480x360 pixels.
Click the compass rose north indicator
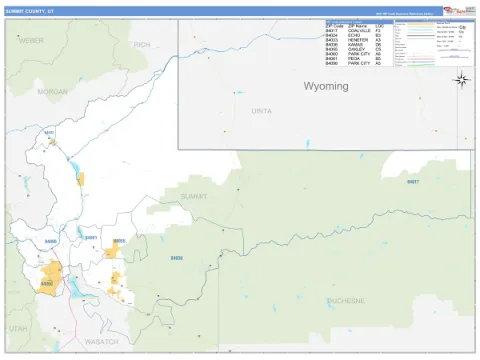click(462, 80)
